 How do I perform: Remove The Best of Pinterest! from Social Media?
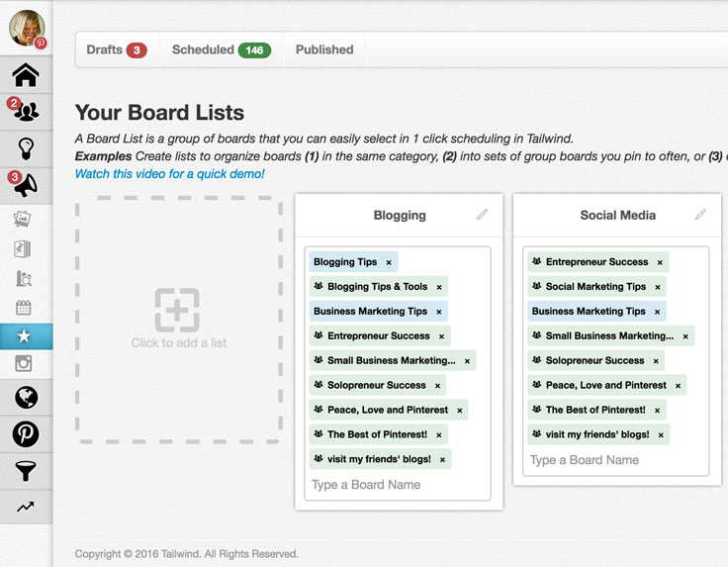pos(657,410)
